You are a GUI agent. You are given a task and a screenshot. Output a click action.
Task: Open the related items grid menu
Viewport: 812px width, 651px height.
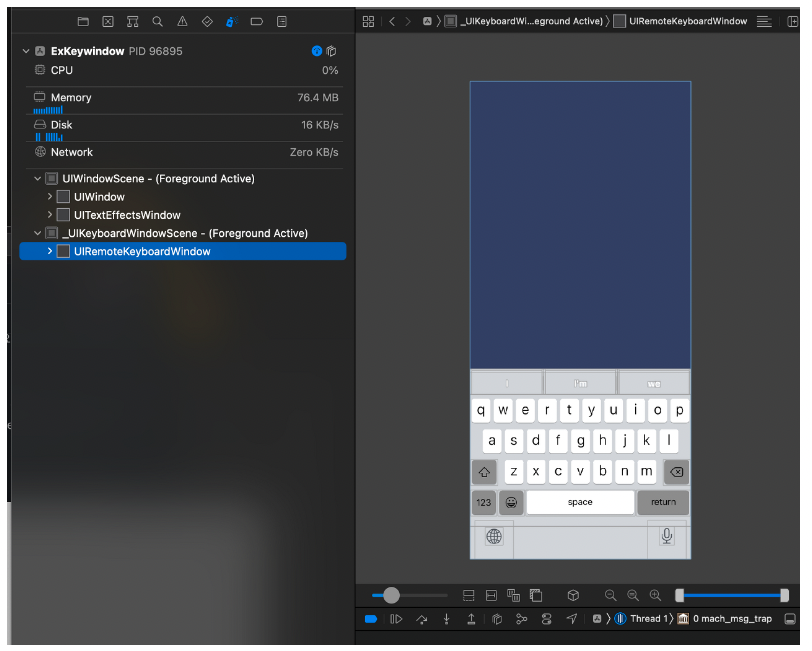click(368, 21)
